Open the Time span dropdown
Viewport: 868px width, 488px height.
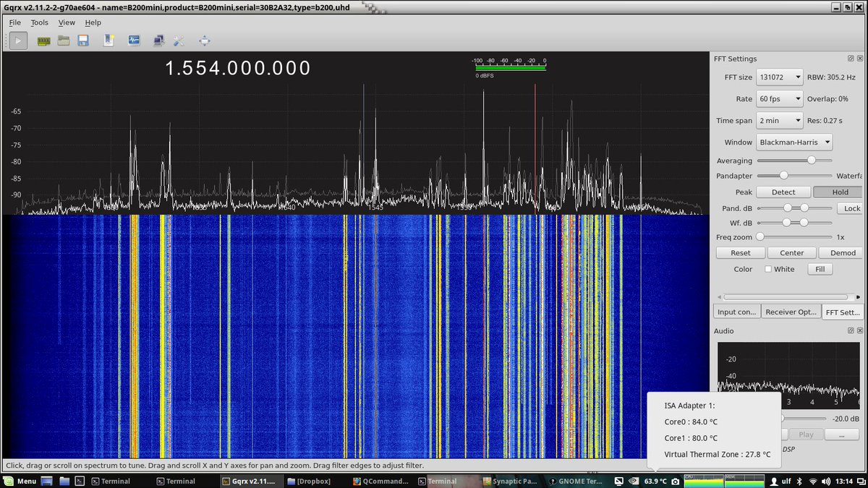[x=780, y=121]
